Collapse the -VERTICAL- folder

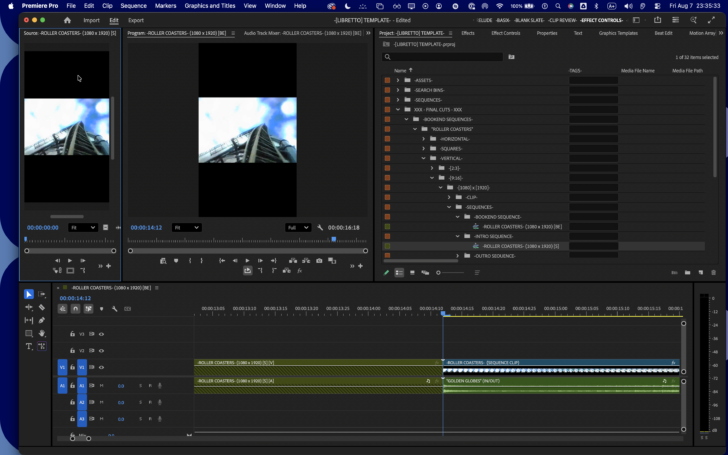[x=423, y=158]
